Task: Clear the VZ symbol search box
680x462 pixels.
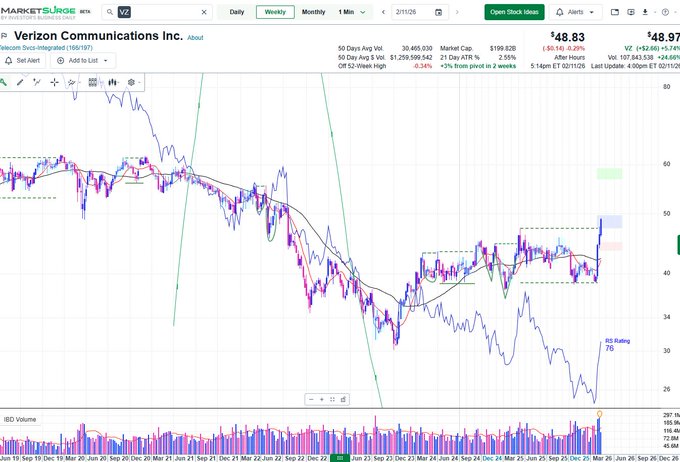Action: 204,12
